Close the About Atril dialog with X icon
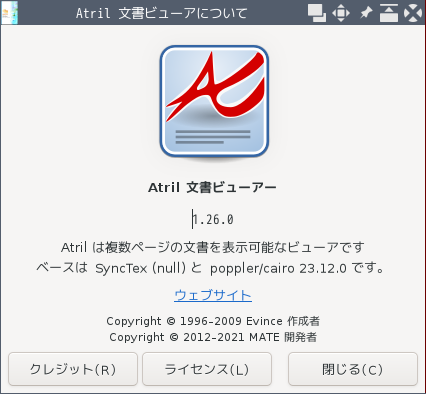426x394 pixels. (413, 13)
